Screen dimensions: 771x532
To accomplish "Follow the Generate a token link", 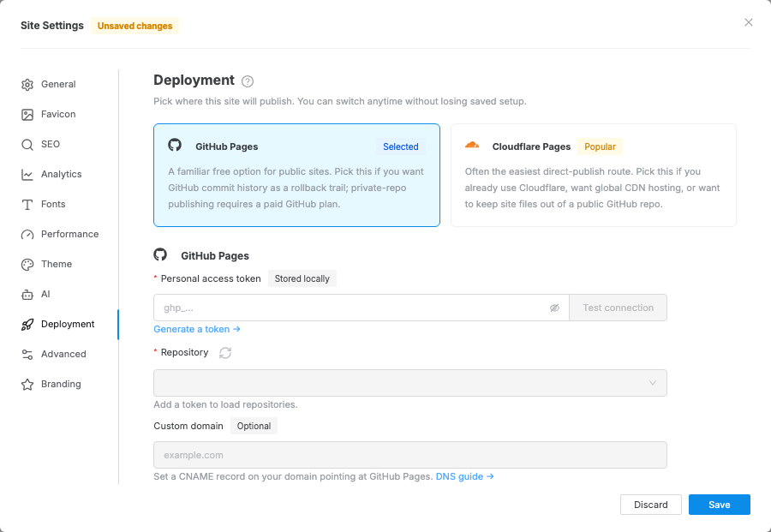I will 197,329.
